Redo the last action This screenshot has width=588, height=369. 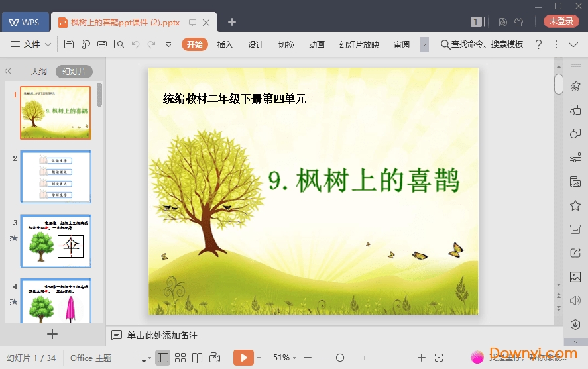[x=152, y=44]
